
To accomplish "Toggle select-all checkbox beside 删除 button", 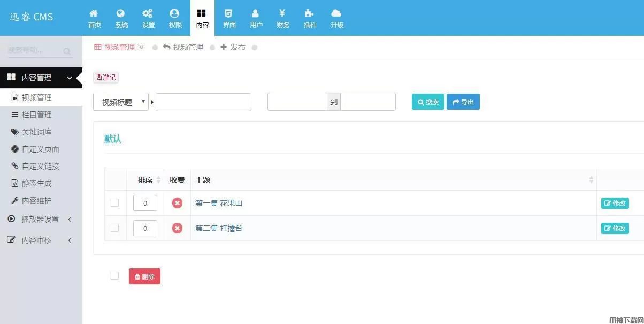I will pyautogui.click(x=114, y=276).
